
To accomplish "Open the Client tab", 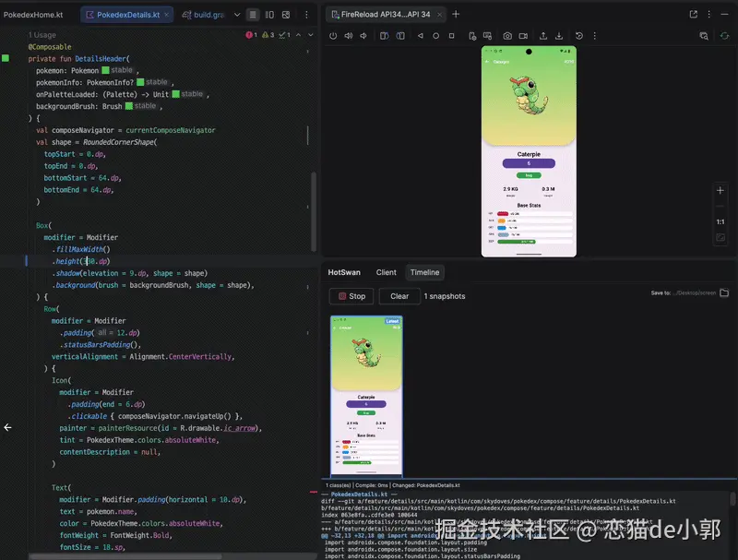I will [386, 272].
